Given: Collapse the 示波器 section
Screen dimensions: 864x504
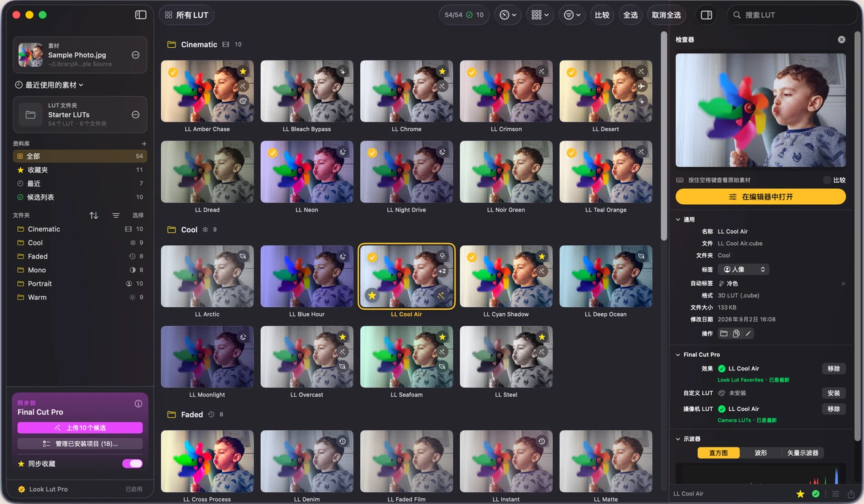Looking at the screenshot, I should (678, 439).
